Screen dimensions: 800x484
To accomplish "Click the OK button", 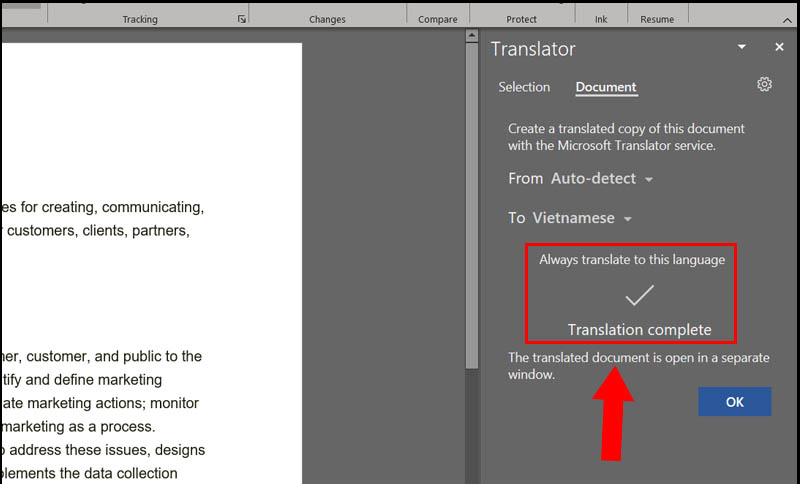I will pos(735,401).
